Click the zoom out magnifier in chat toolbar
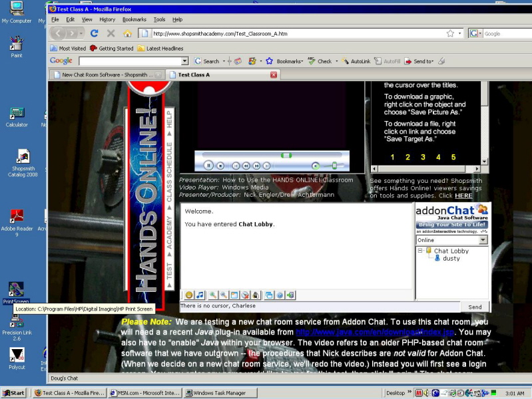532x399 pixels. (223, 295)
